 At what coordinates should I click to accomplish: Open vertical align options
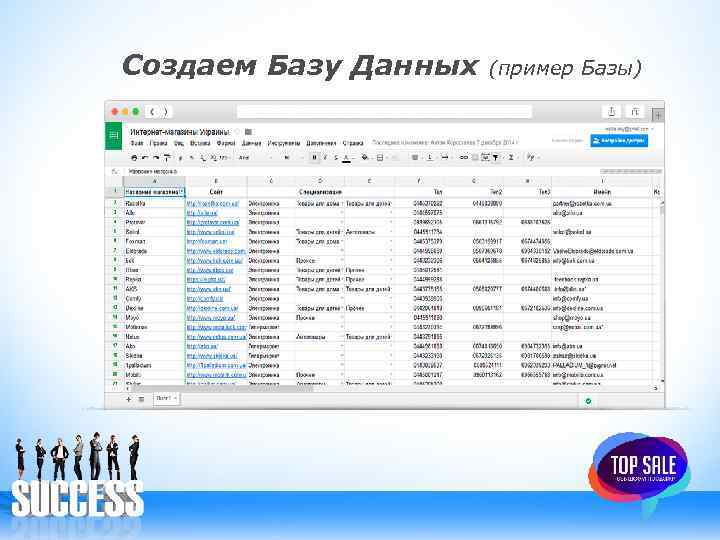point(430,158)
